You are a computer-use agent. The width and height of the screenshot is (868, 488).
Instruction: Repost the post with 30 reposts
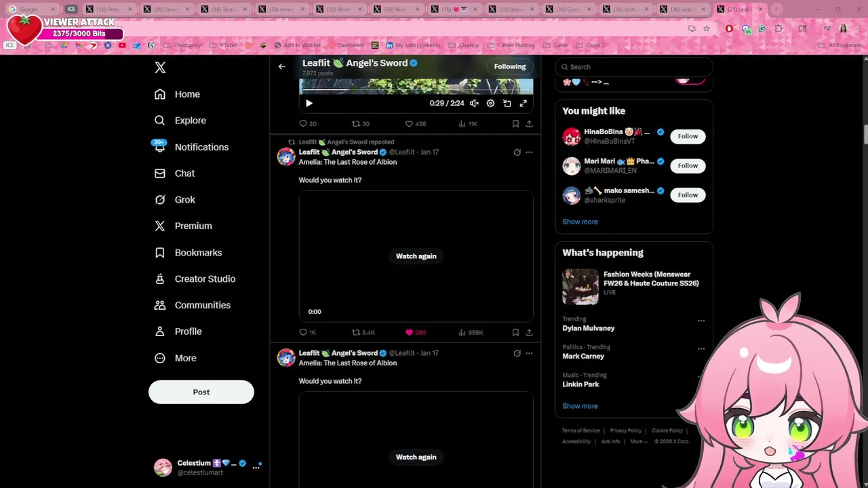pos(361,124)
